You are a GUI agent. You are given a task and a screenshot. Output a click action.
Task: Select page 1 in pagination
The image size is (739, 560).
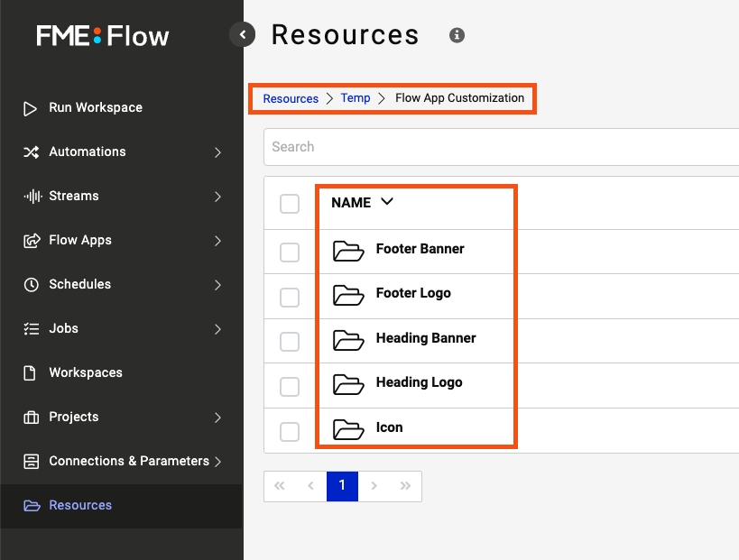point(342,486)
